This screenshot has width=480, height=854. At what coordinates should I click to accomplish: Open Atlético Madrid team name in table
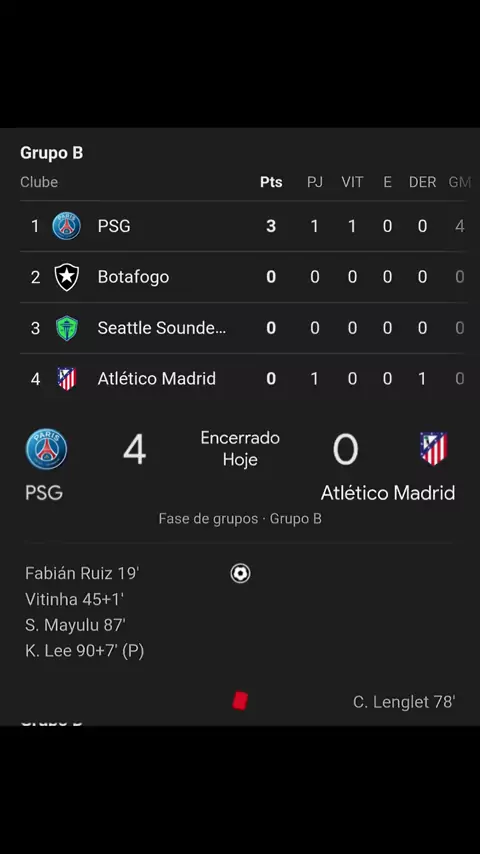(x=156, y=379)
